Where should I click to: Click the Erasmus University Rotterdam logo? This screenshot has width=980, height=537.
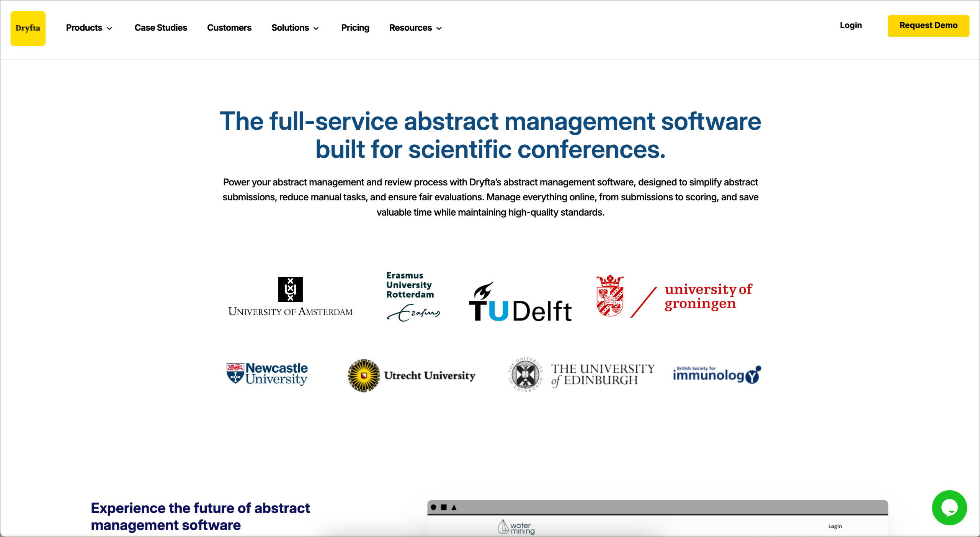pyautogui.click(x=413, y=296)
